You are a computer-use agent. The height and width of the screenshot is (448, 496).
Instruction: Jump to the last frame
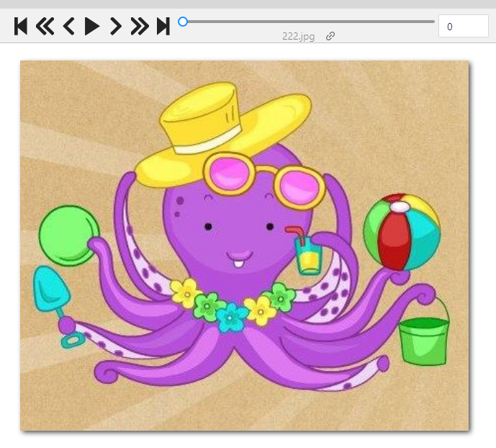(163, 27)
